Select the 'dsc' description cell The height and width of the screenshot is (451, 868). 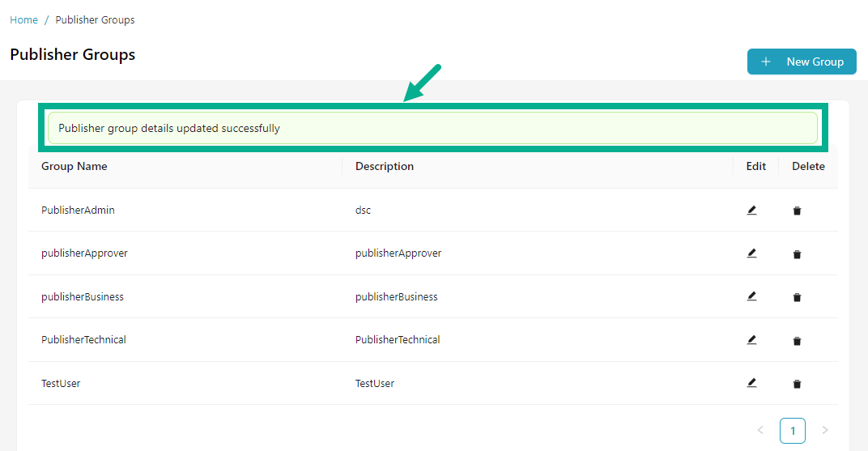click(x=363, y=211)
